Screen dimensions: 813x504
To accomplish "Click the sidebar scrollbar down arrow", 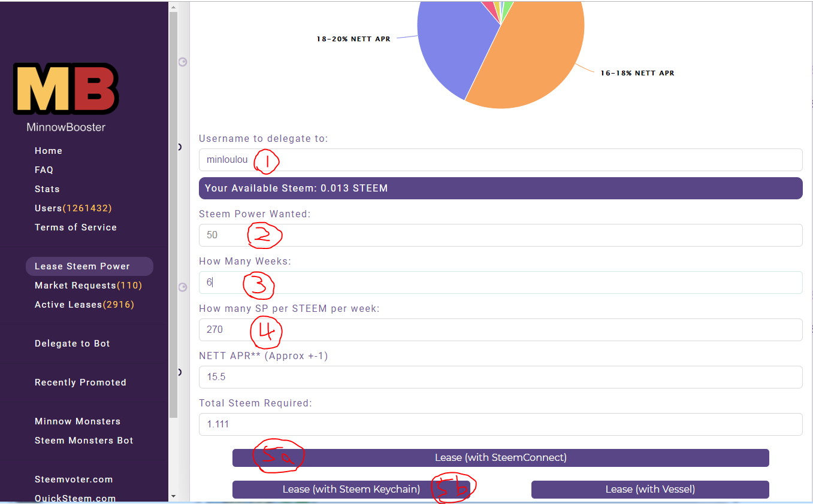I will pyautogui.click(x=173, y=496).
